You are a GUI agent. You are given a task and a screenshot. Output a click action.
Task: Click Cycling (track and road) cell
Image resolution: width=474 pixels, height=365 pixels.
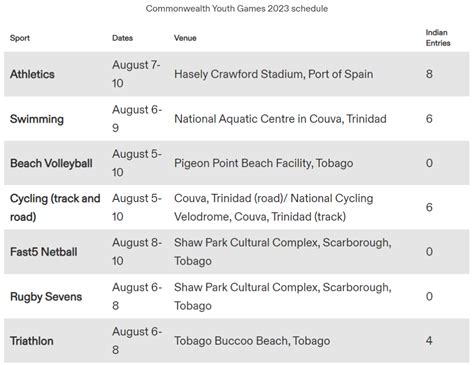coord(55,207)
